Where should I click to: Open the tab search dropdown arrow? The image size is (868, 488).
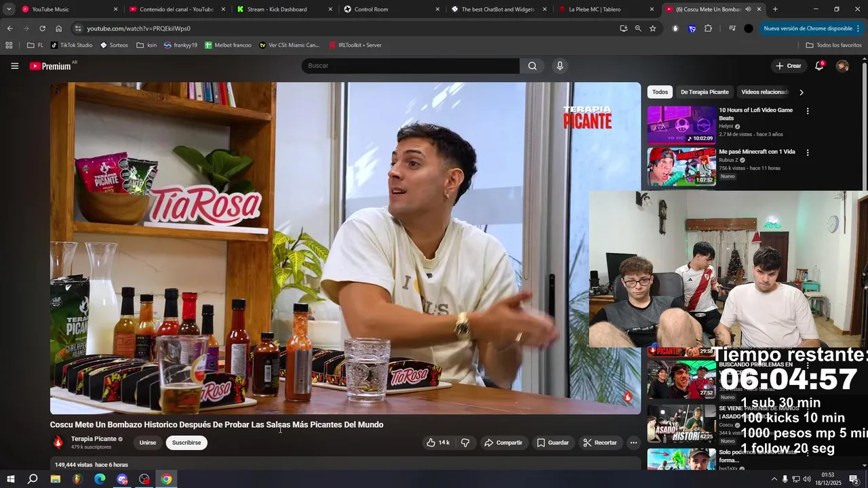(9, 9)
